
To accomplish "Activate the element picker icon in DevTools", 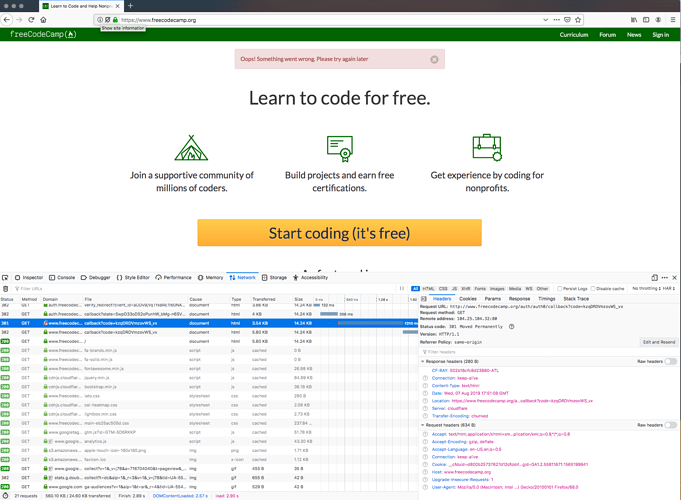I will pyautogui.click(x=5, y=278).
